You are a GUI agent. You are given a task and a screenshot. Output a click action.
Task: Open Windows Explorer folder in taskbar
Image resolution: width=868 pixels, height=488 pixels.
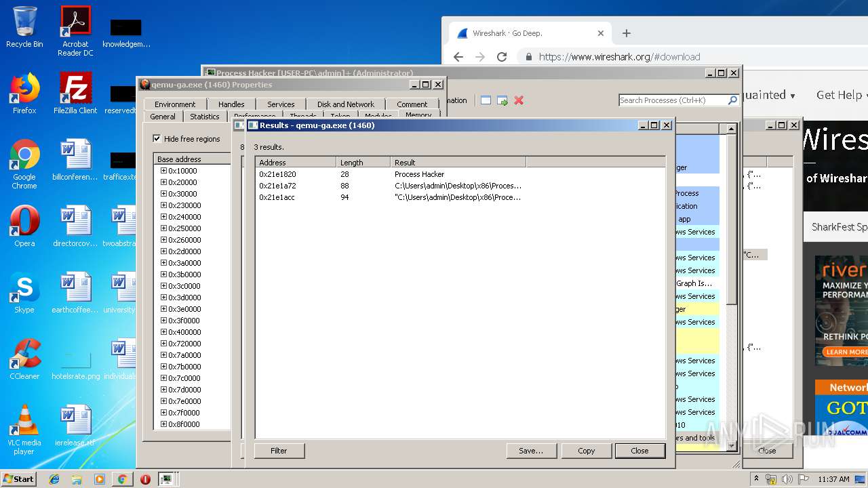pyautogui.click(x=77, y=479)
